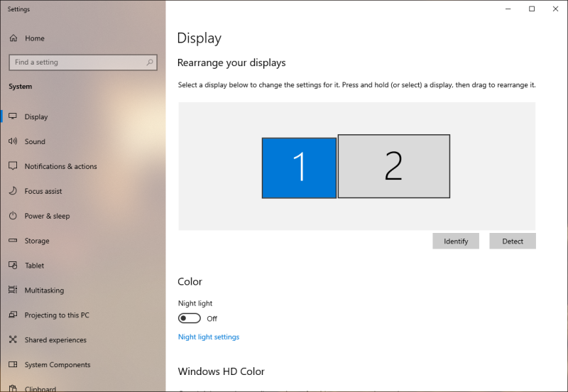Click the Focus assist moon icon
This screenshot has height=392, width=568.
point(13,191)
